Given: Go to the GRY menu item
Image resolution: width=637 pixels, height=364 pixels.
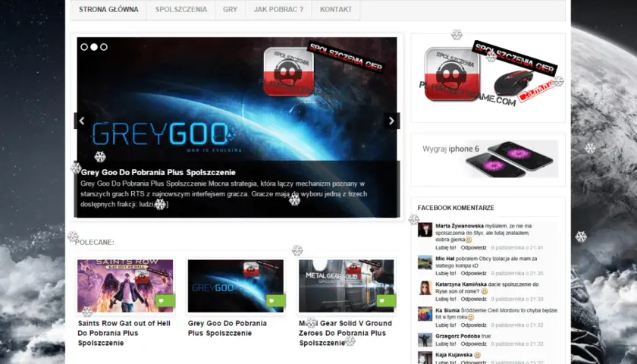Looking at the screenshot, I should point(230,10).
